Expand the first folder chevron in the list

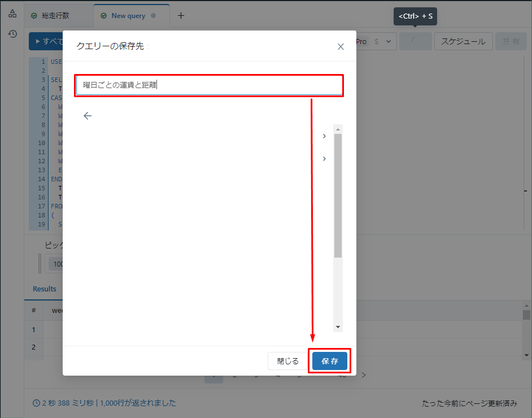tap(324, 136)
